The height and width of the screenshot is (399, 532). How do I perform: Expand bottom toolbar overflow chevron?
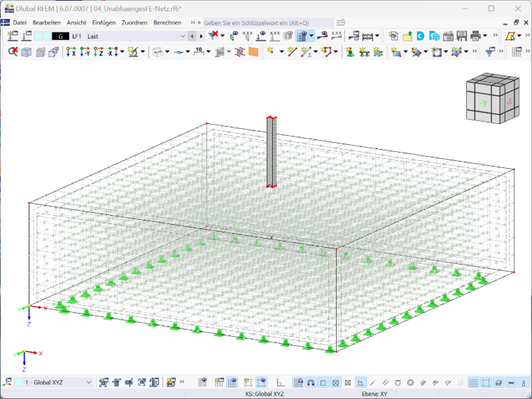click(x=182, y=381)
